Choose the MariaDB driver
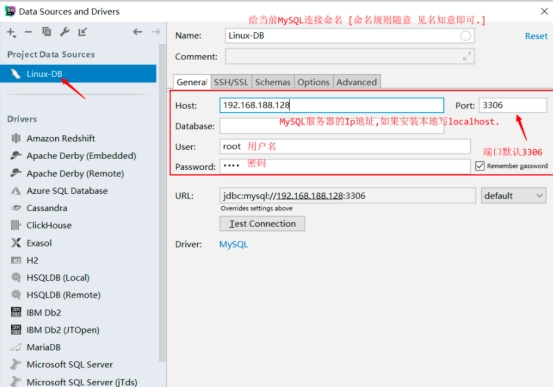The width and height of the screenshot is (553, 387). pos(43,347)
